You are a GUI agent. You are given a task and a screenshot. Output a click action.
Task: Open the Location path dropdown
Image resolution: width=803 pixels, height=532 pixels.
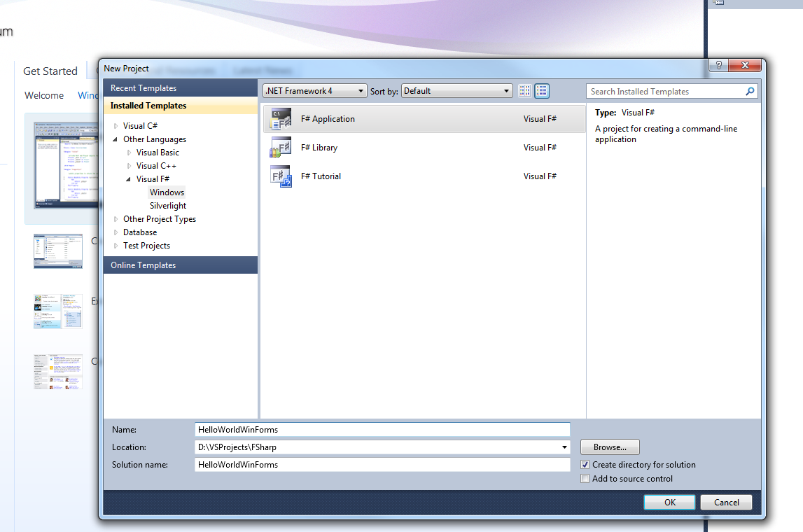coord(564,447)
